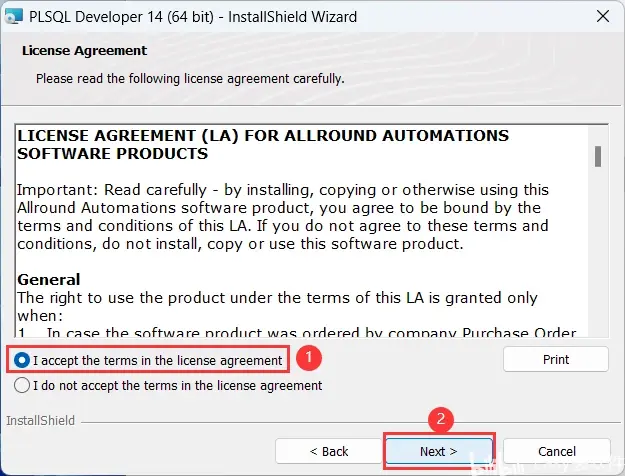
Task: Go back with the < Back button
Action: coord(328,451)
